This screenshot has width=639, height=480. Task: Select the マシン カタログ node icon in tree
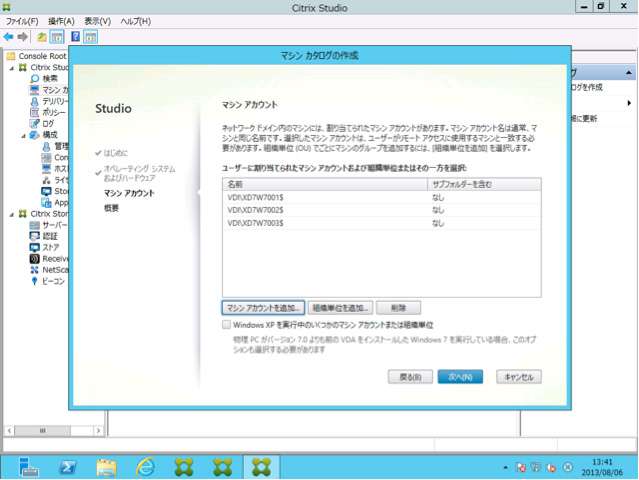pyautogui.click(x=35, y=90)
